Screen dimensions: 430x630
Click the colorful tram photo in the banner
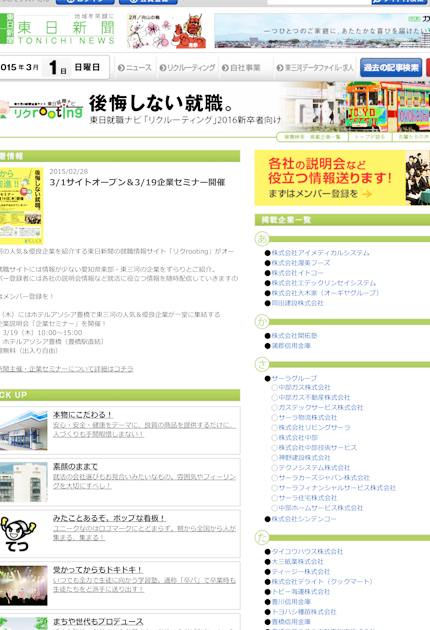click(x=387, y=106)
